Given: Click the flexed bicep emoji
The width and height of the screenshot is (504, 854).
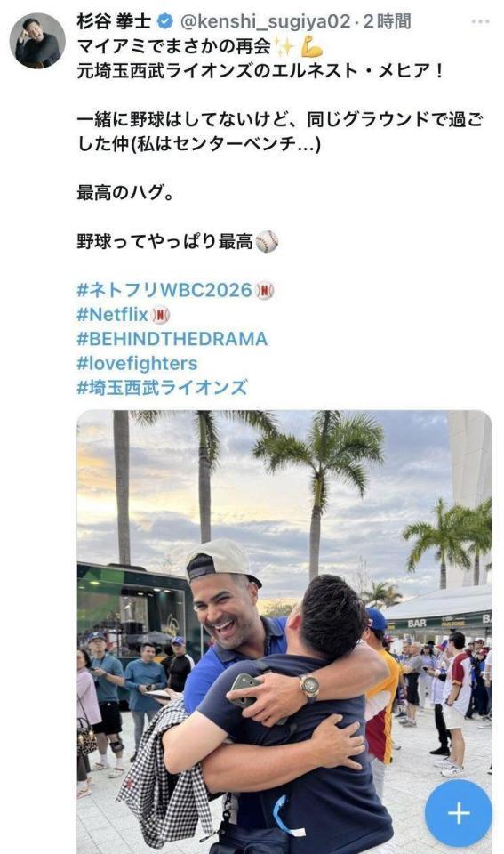Looking at the screenshot, I should pos(312,47).
